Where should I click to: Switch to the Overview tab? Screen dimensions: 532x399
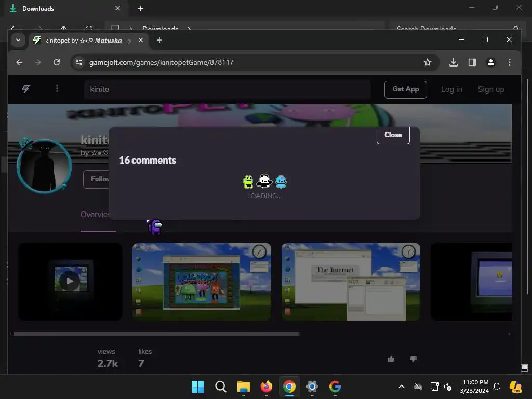tap(95, 215)
